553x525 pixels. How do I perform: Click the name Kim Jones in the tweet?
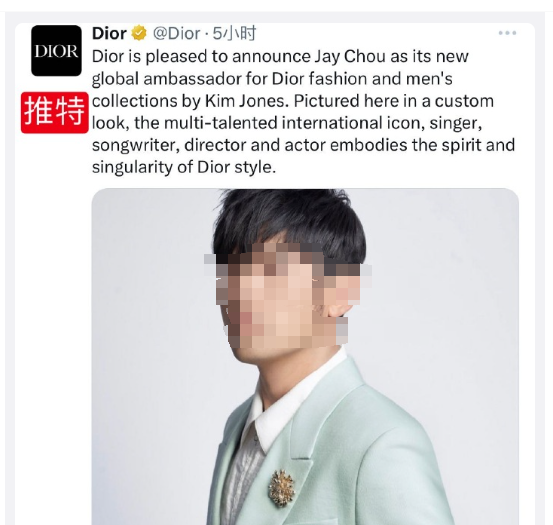click(x=244, y=101)
